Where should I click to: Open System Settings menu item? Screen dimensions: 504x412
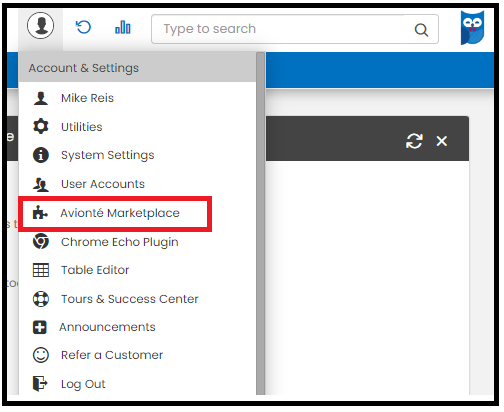(x=108, y=155)
